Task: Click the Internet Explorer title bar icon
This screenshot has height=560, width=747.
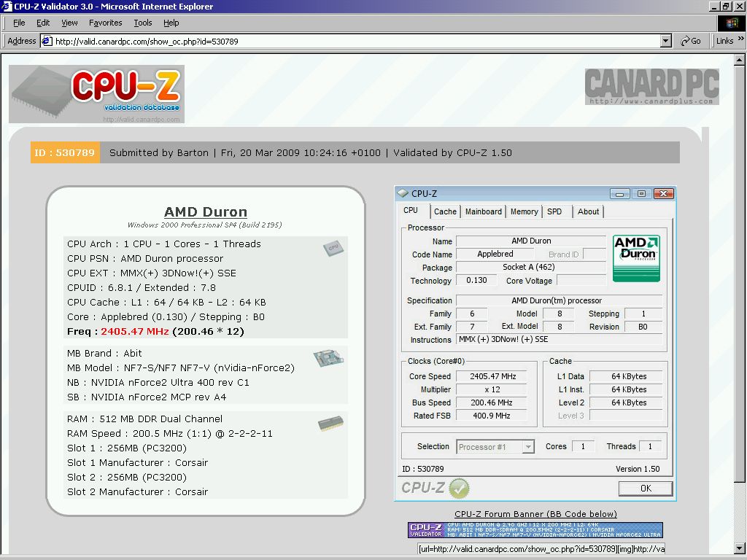Action: pyautogui.click(x=7, y=6)
